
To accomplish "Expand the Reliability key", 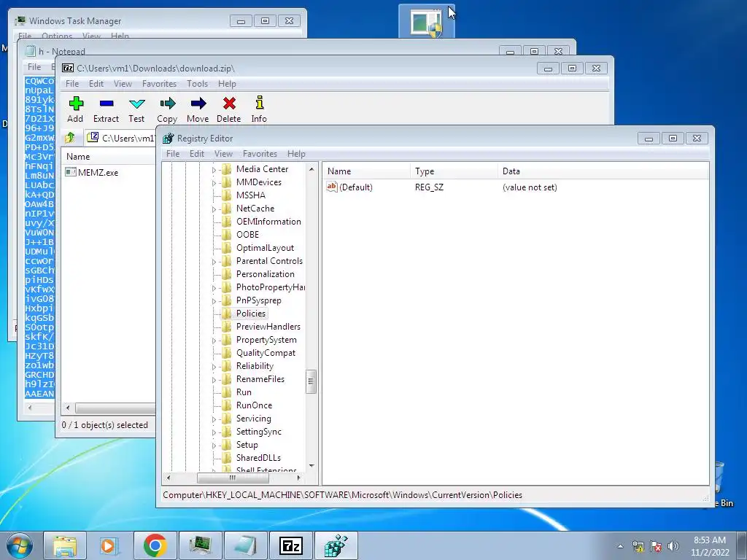I will click(214, 367).
